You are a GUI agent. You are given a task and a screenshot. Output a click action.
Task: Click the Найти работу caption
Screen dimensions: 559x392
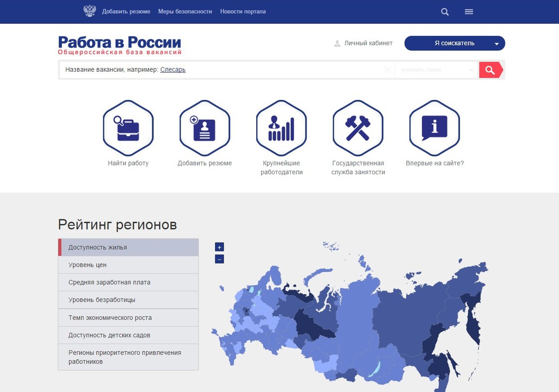(x=128, y=163)
